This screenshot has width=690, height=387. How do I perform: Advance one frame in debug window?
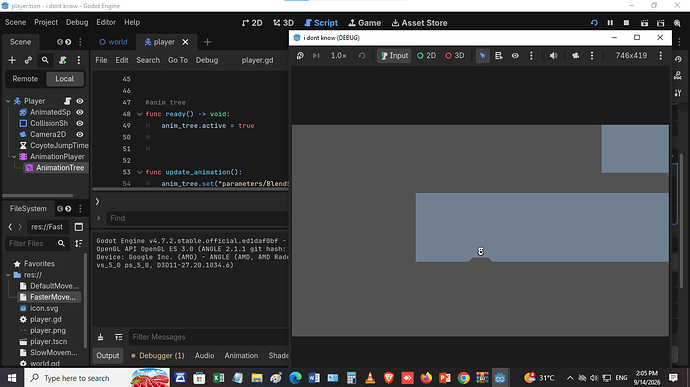pos(316,55)
